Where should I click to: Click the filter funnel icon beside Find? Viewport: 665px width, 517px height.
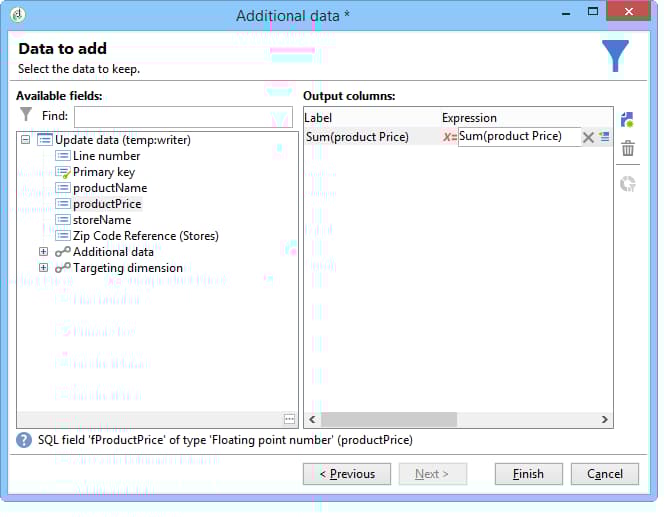(26, 115)
